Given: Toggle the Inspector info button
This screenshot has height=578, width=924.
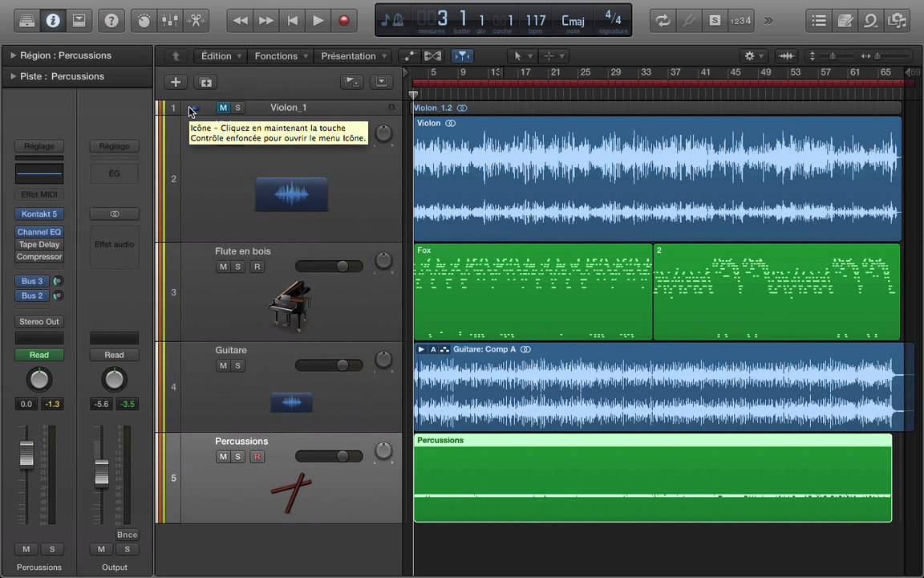Looking at the screenshot, I should point(52,21).
